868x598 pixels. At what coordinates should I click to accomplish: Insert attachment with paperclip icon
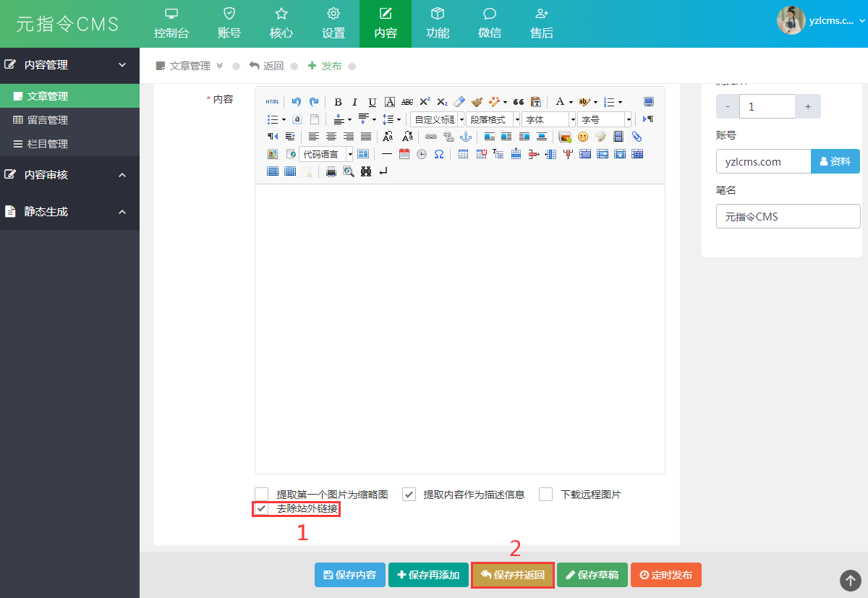[x=636, y=137]
